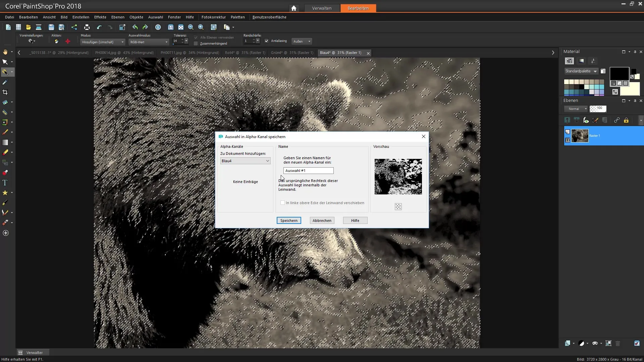
Task: Select the Crop tool
Action: tap(5, 92)
